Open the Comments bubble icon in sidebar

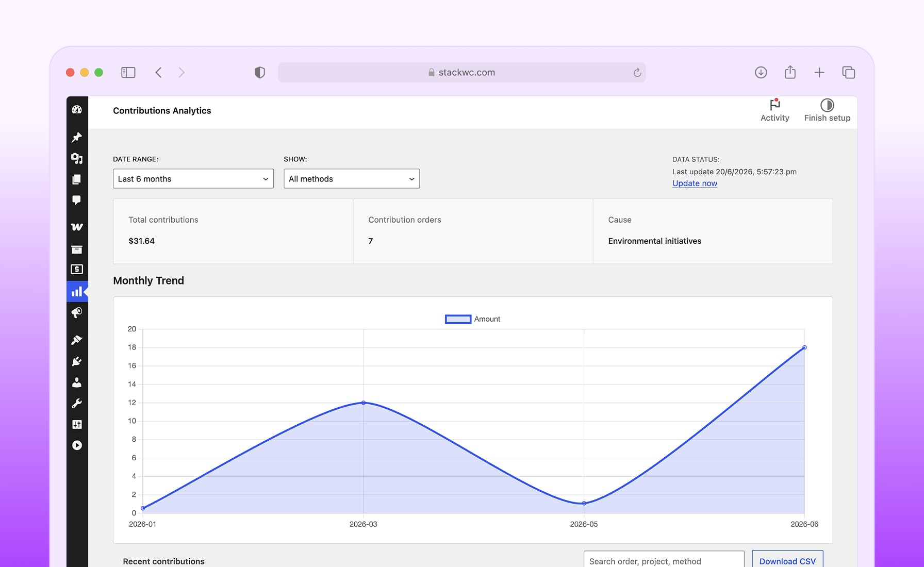pos(77,200)
